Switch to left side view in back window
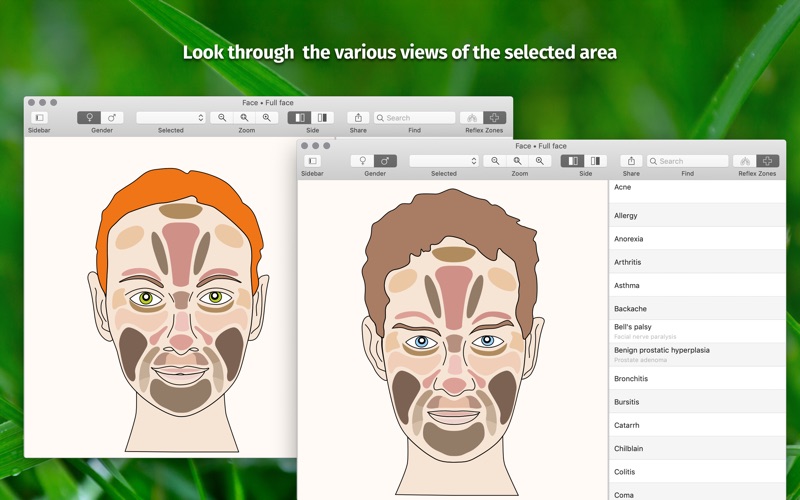The height and width of the screenshot is (500, 800). 299,118
